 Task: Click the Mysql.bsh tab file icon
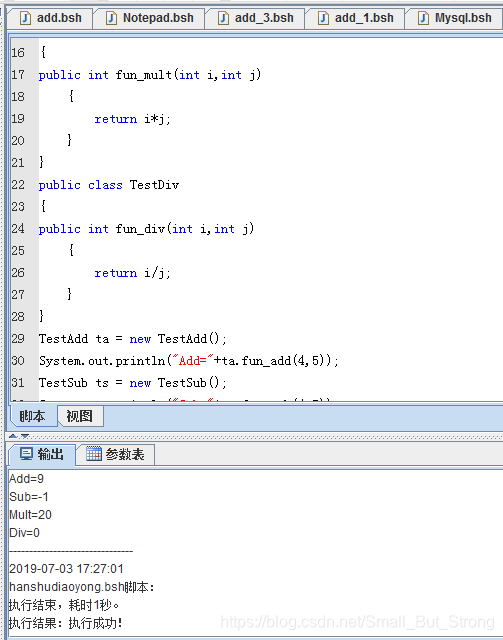(x=423, y=18)
